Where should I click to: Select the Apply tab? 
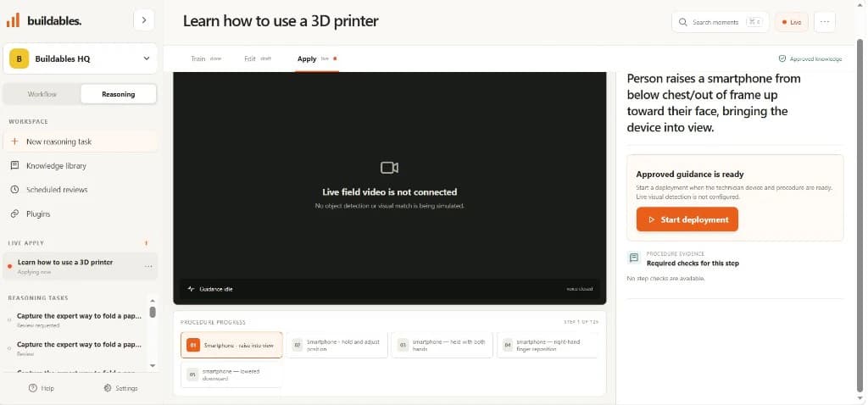pos(317,58)
